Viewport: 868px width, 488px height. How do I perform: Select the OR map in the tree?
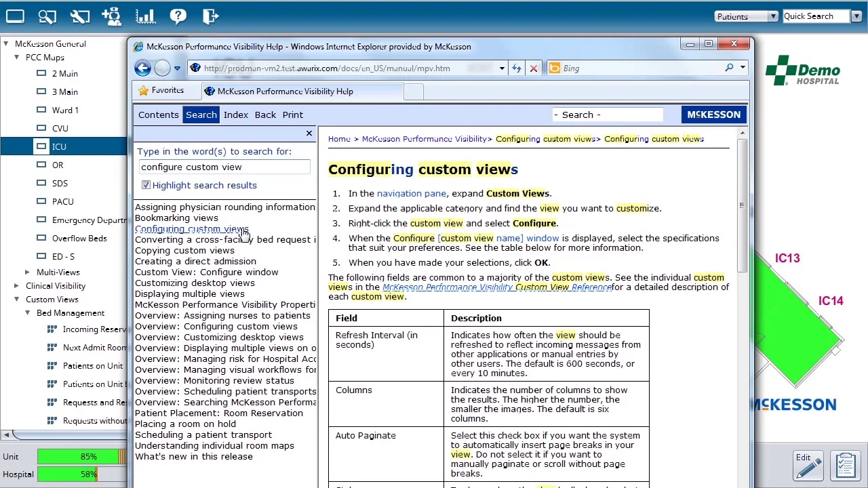pyautogui.click(x=58, y=165)
